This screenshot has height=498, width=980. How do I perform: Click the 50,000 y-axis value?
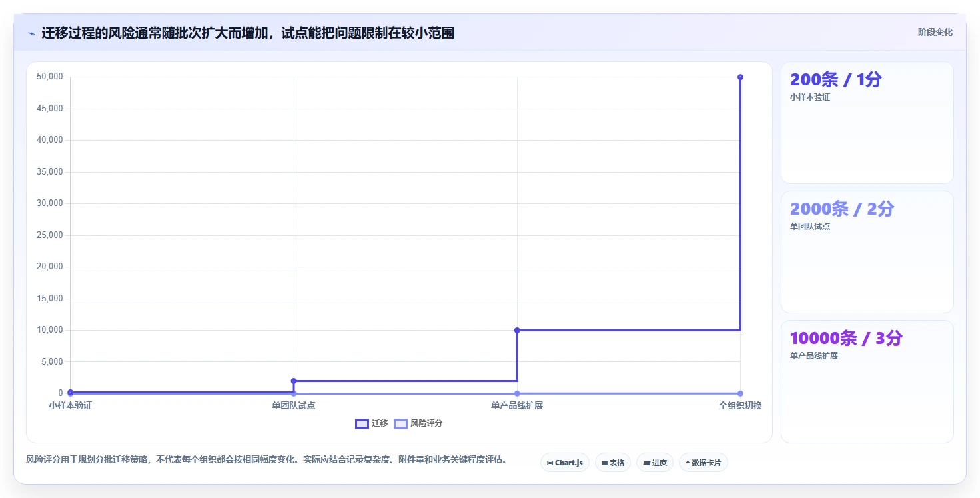[x=50, y=77]
